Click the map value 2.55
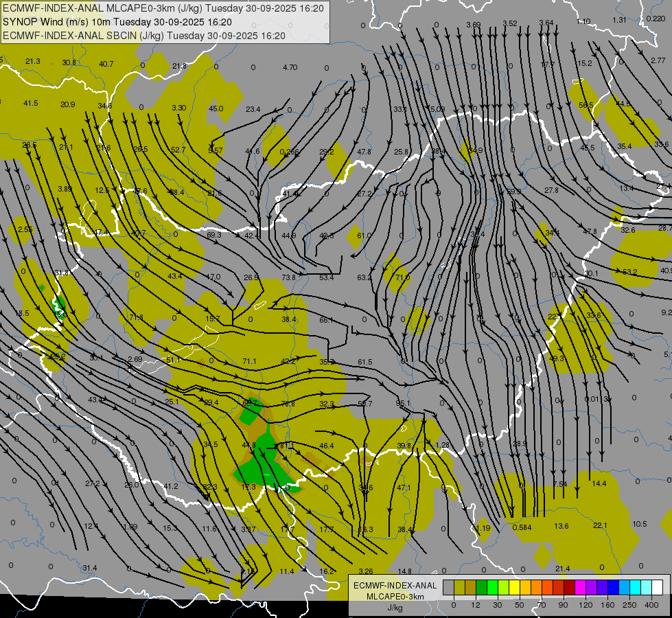The height and width of the screenshot is (618, 672). tap(25, 229)
